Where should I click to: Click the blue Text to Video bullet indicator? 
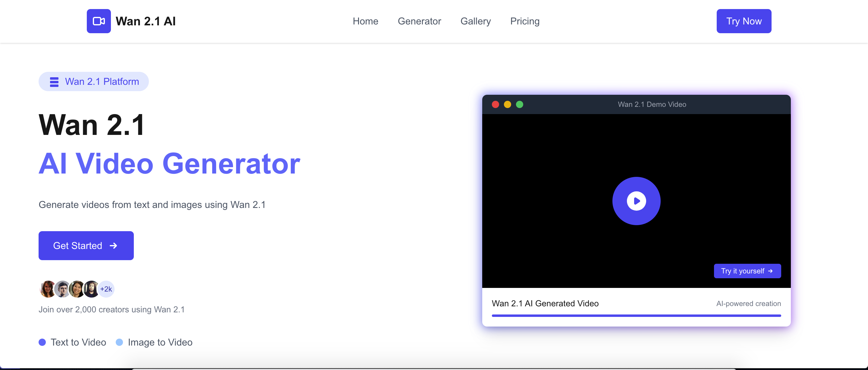pyautogui.click(x=42, y=342)
